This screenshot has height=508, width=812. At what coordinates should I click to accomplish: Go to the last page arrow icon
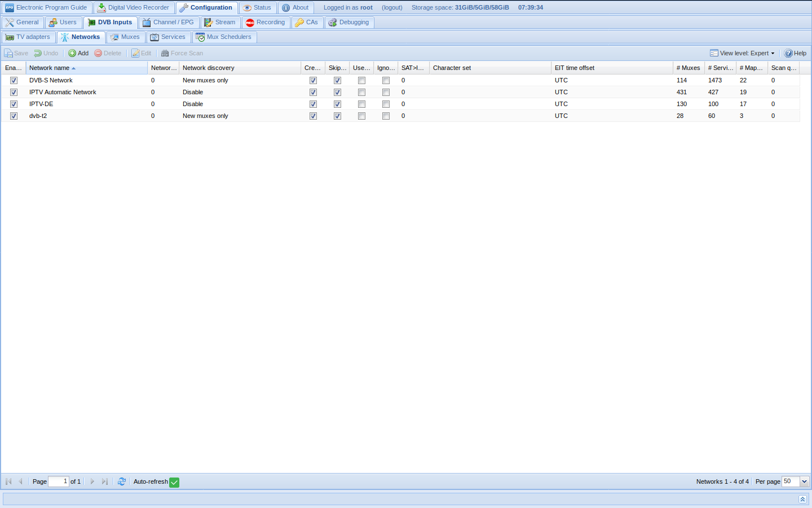[x=105, y=481]
